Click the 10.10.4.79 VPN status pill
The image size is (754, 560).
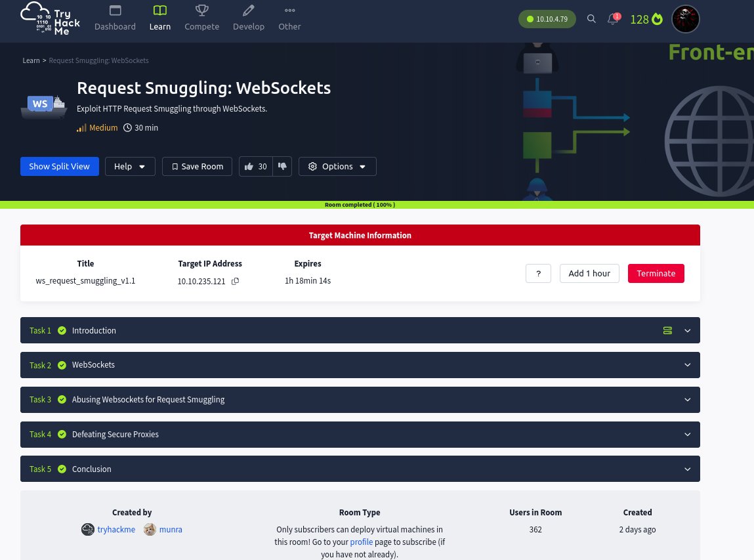(x=547, y=19)
